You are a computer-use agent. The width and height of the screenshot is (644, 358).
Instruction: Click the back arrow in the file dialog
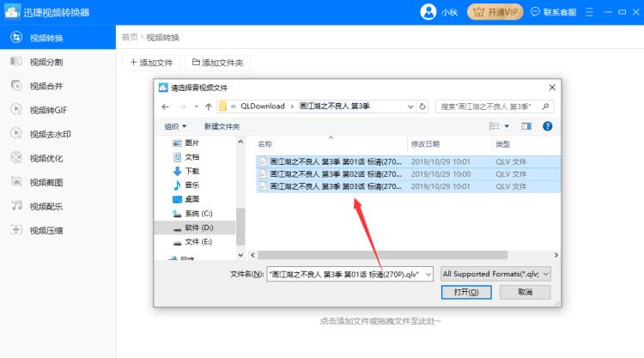[165, 106]
